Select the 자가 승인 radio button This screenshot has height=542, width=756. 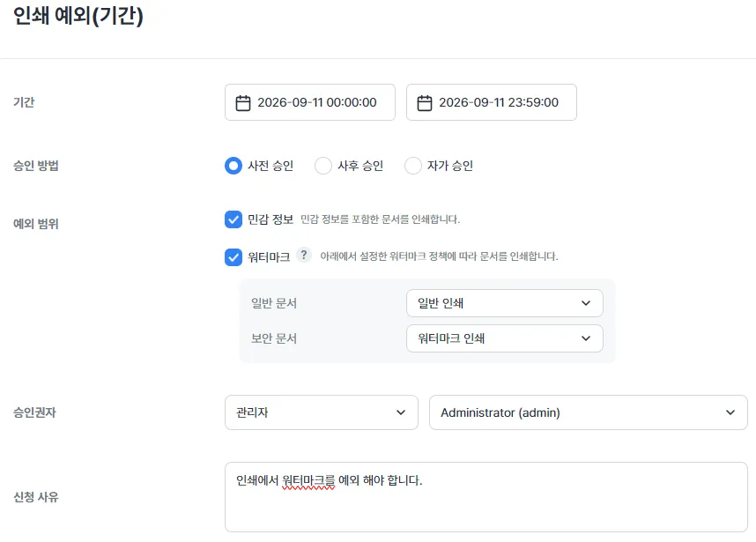[413, 166]
